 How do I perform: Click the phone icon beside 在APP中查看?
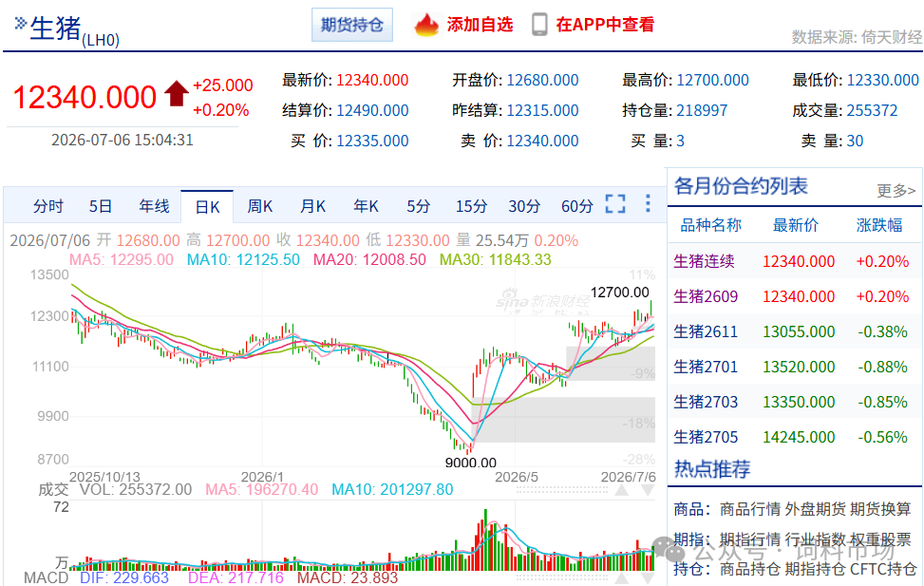[x=539, y=25]
